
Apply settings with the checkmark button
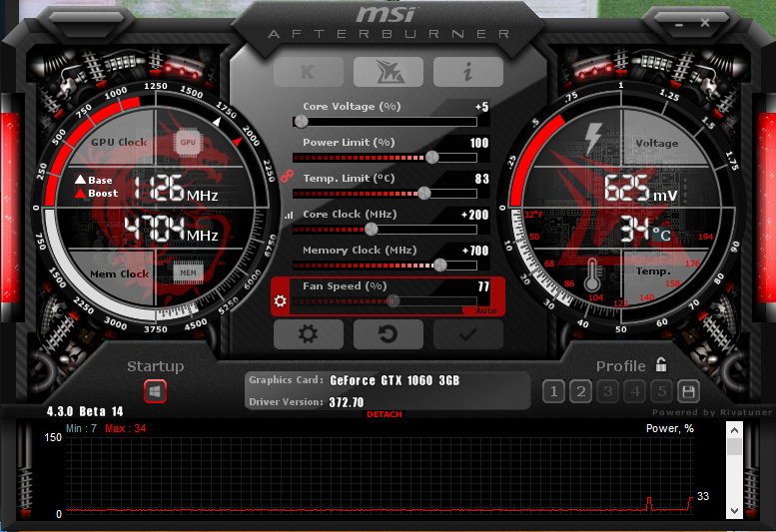point(468,334)
